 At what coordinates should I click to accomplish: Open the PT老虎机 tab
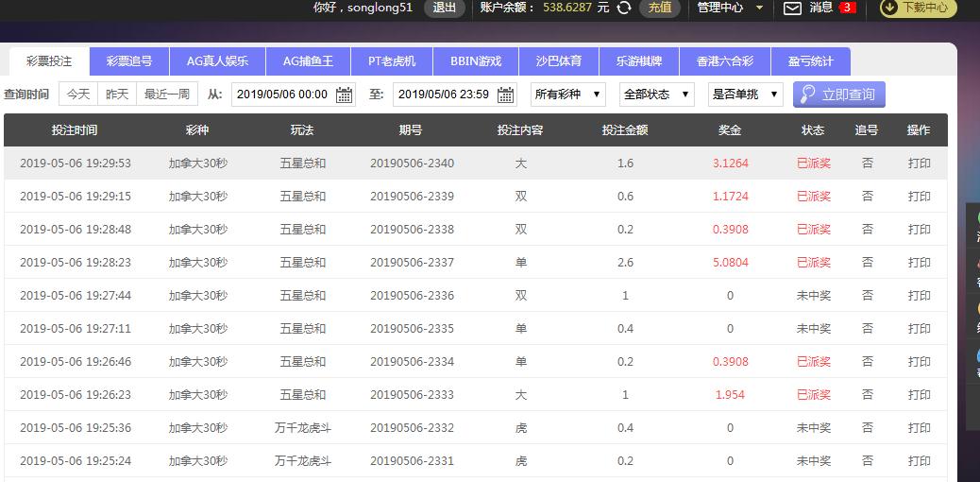pos(392,61)
